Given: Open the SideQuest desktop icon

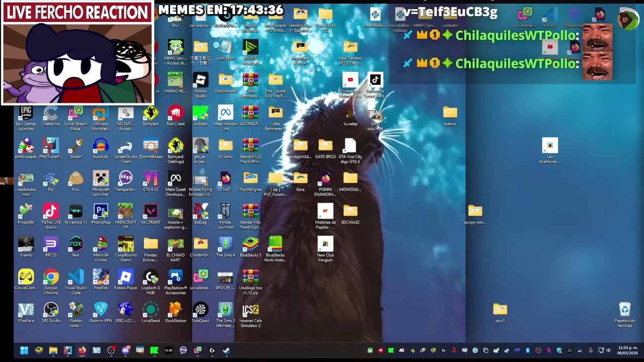Looking at the screenshot, I should (x=200, y=313).
